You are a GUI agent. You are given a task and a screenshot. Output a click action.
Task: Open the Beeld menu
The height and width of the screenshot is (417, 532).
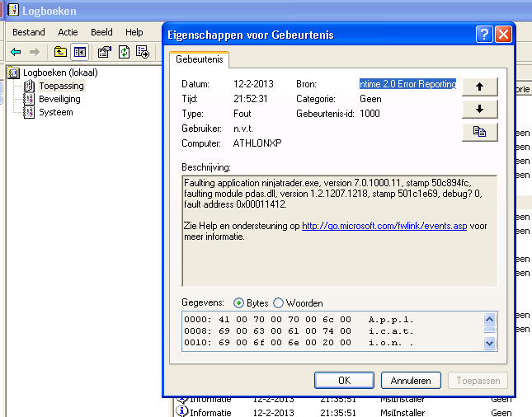101,32
